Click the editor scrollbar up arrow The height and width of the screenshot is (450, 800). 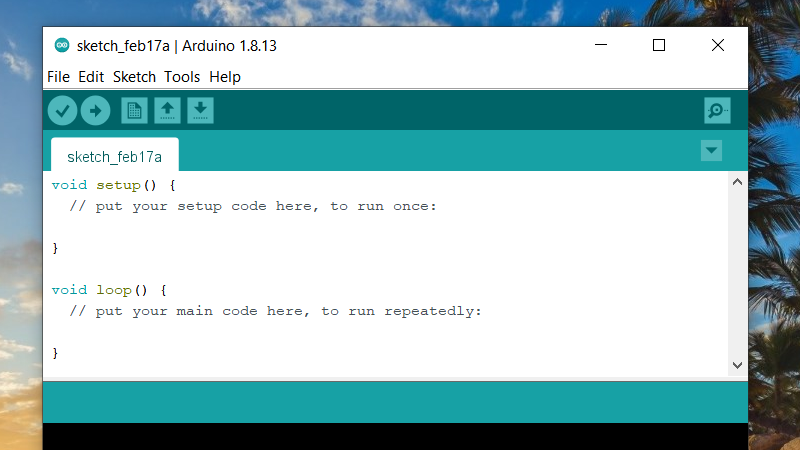tap(737, 182)
